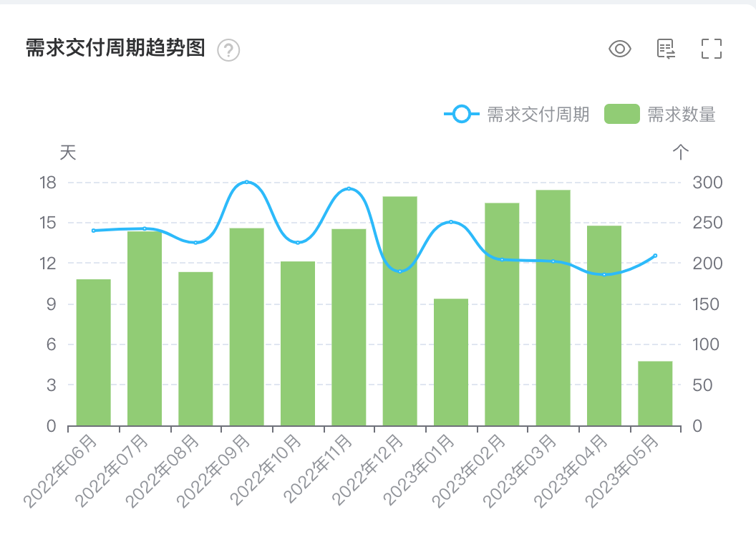The width and height of the screenshot is (756, 550).
Task: Click the right axis unit label 个
Action: (x=680, y=153)
